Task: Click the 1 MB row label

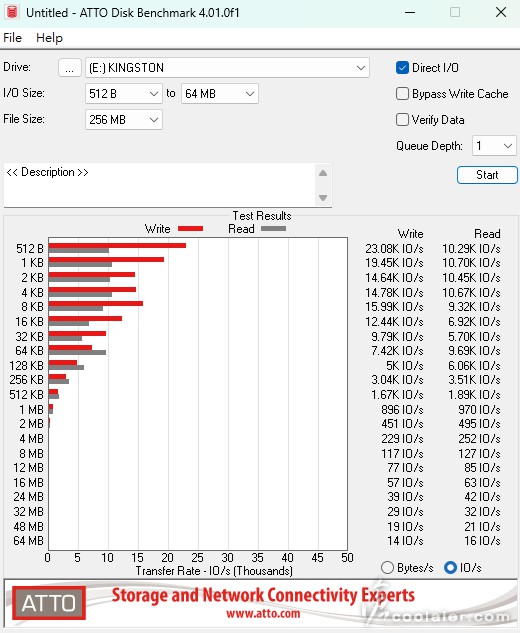Action: (x=31, y=410)
